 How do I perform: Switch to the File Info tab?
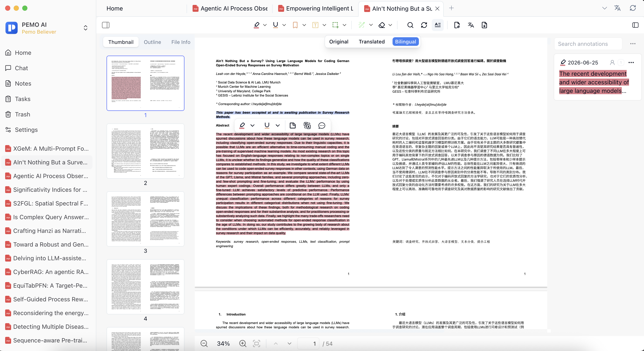tap(181, 42)
